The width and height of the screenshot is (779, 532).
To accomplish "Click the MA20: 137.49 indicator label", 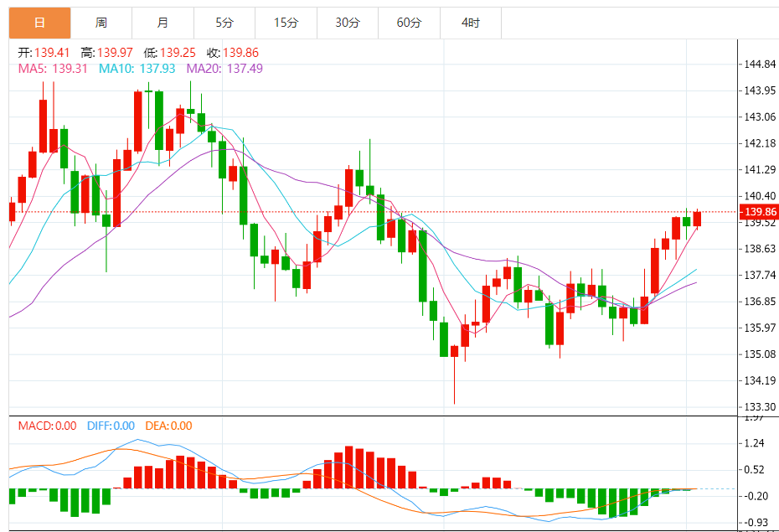I will (x=224, y=69).
